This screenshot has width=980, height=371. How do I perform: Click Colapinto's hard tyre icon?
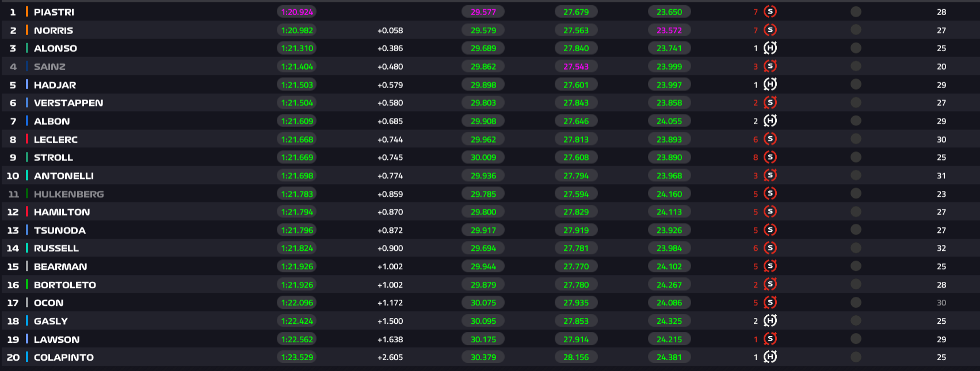pyautogui.click(x=770, y=357)
